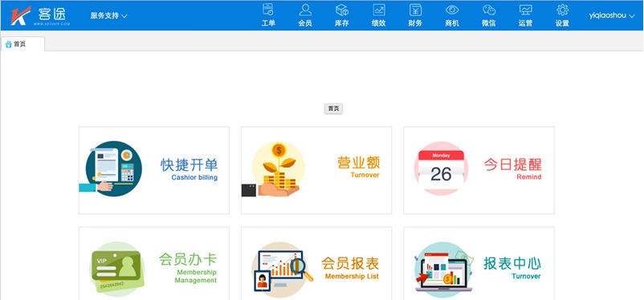Open 今日提醒 Remind
The image size is (644, 300).
coord(512,169)
